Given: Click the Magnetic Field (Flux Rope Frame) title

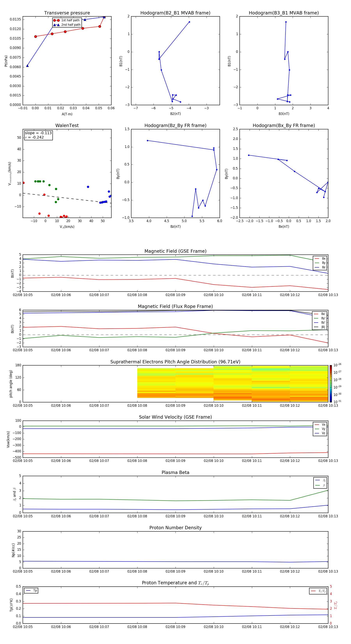Looking at the screenshot, I should (x=175, y=307).
